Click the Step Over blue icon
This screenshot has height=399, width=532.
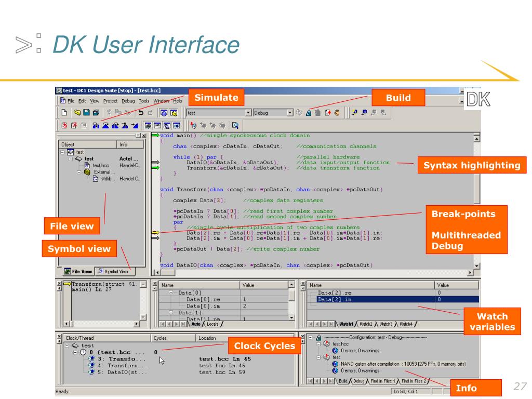[x=105, y=126]
